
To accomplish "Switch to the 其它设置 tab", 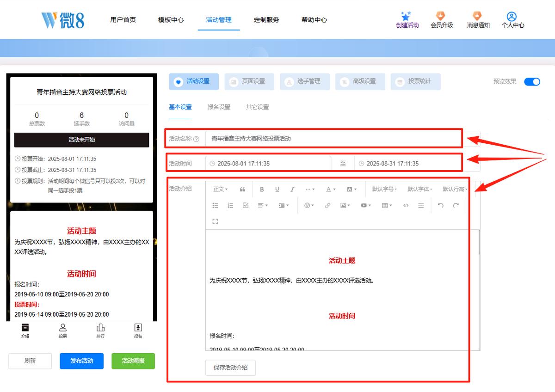I will tap(257, 107).
